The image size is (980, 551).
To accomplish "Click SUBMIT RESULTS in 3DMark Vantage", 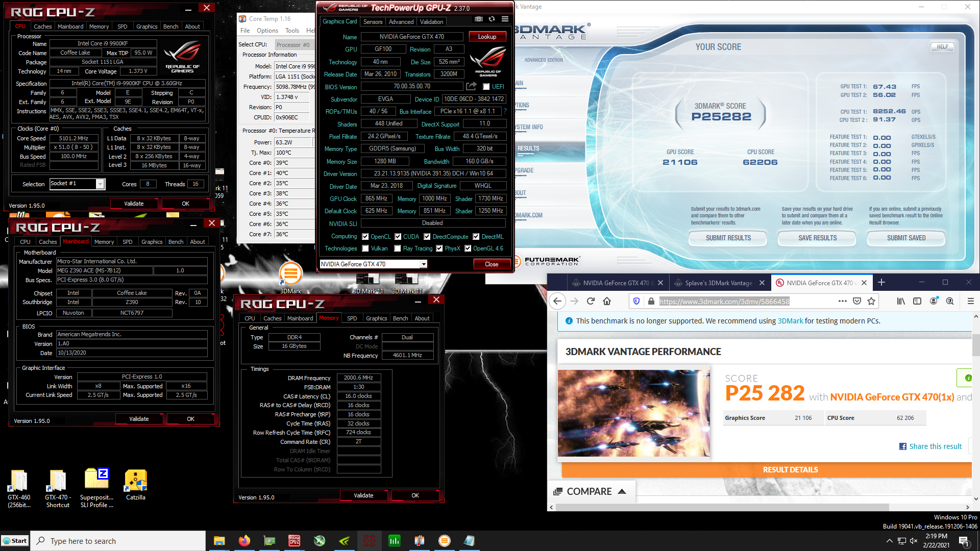I will coord(728,238).
